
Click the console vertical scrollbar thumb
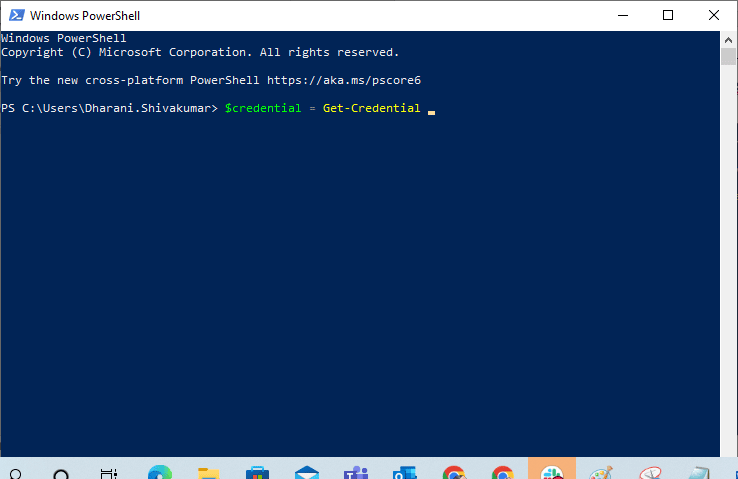[728, 56]
